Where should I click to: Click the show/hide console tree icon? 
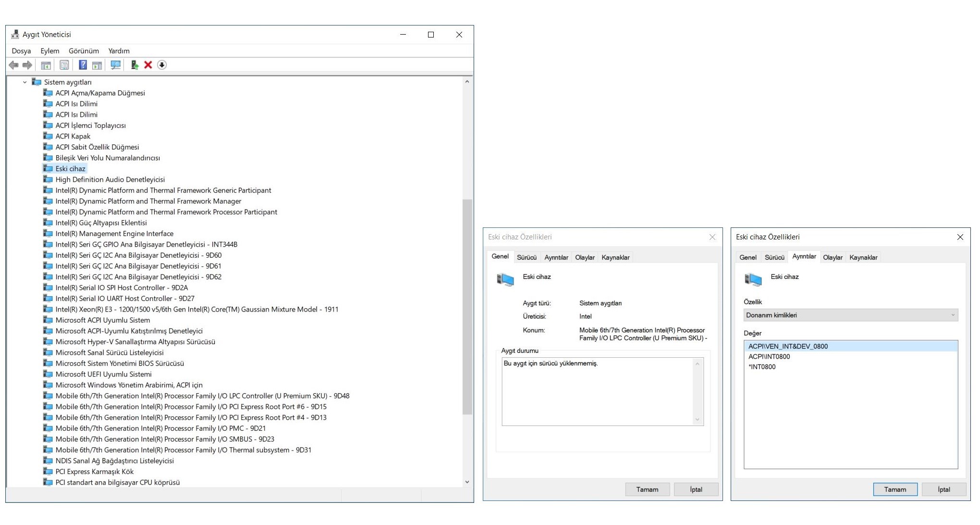(46, 65)
